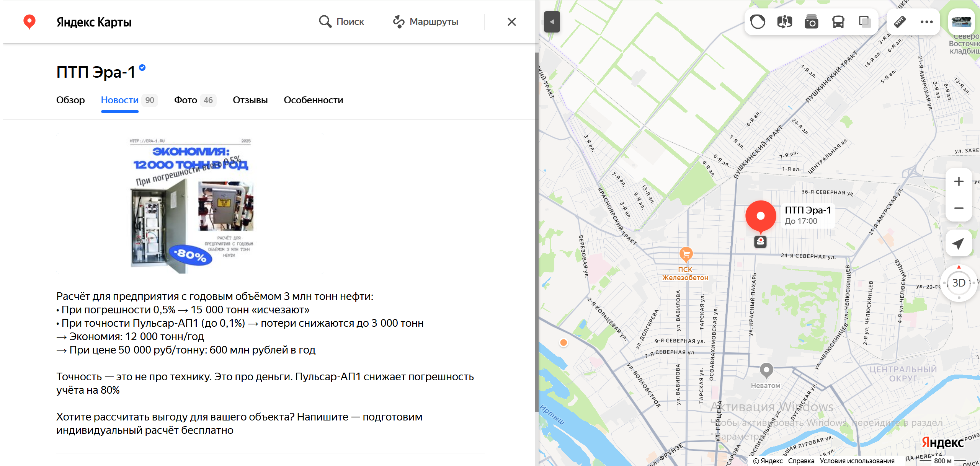Screen dimensions: 980x466
Task: Click the Центральный округ district label
Action: 903,374
